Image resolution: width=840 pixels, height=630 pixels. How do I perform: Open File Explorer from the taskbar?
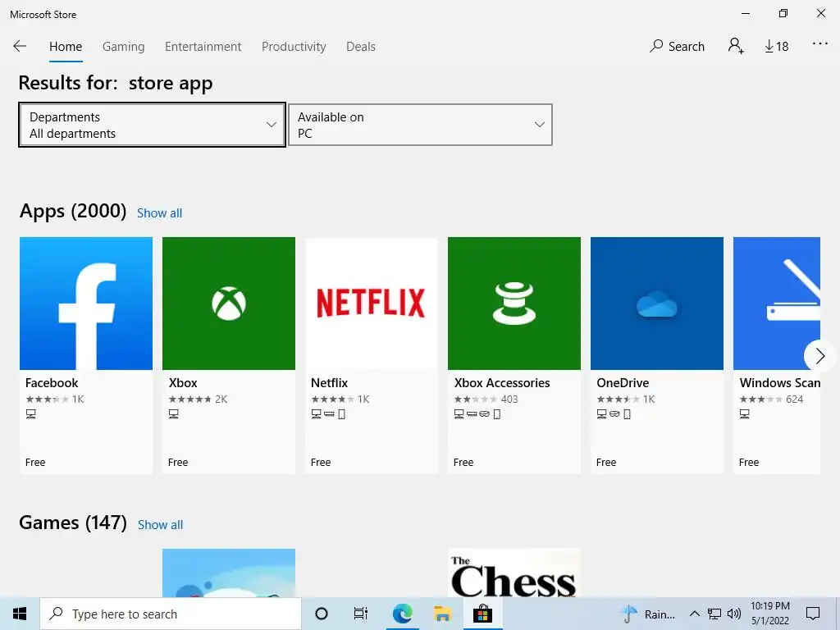pyautogui.click(x=442, y=614)
